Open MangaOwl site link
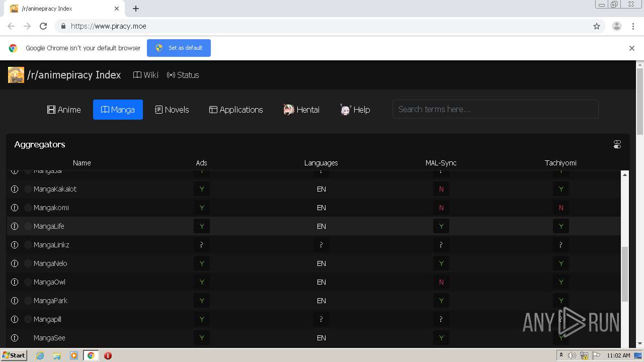The height and width of the screenshot is (362, 644). click(x=49, y=282)
